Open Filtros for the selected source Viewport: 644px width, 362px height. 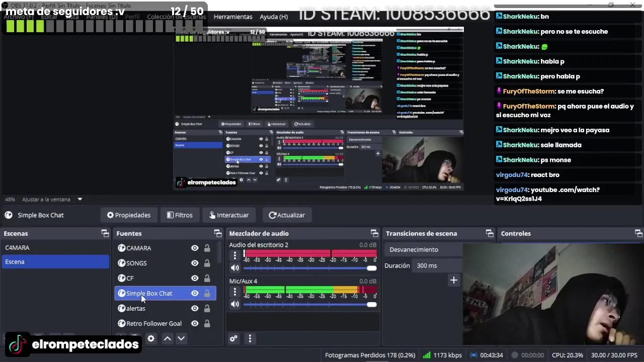(180, 215)
